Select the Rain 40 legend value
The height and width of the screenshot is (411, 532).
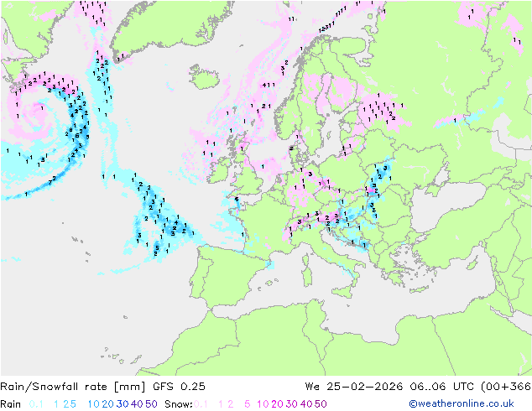pyautogui.click(x=137, y=404)
